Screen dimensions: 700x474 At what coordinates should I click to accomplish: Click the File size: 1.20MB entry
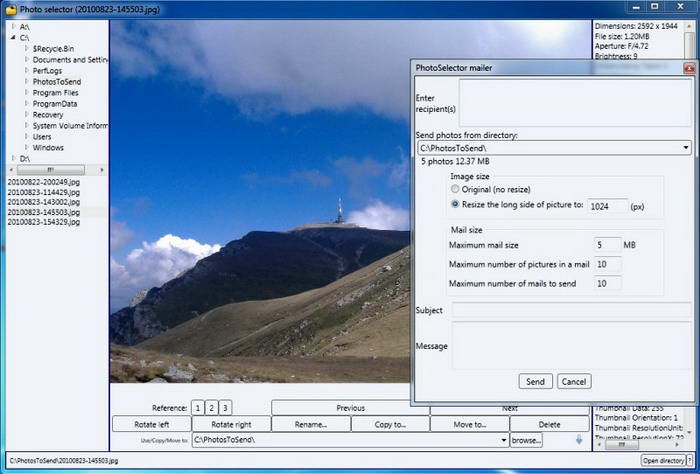point(622,37)
